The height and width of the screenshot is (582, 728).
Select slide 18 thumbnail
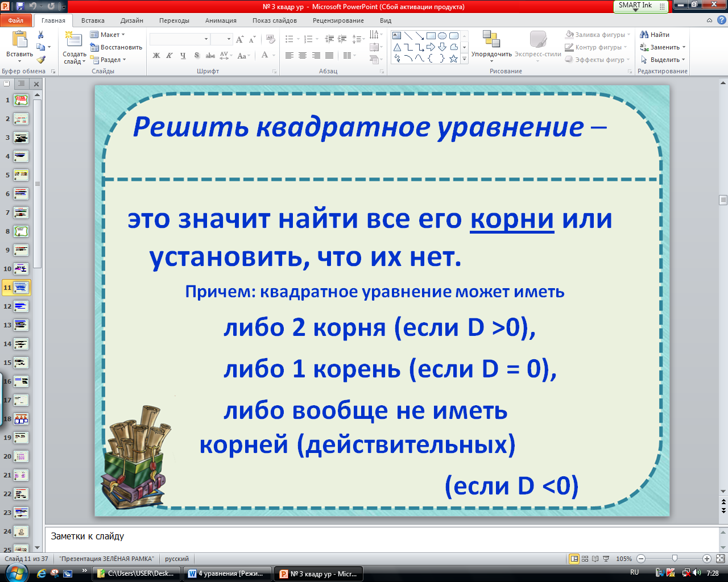coord(21,419)
